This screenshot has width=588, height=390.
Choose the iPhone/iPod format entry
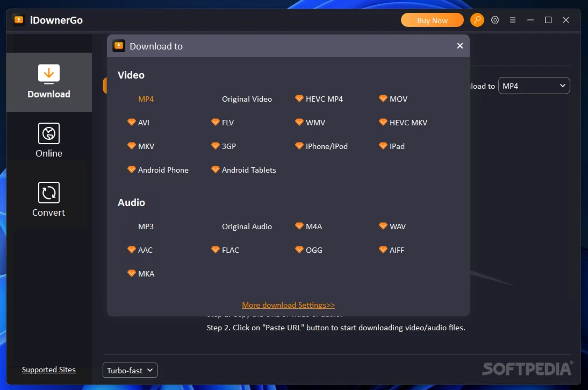tap(326, 146)
